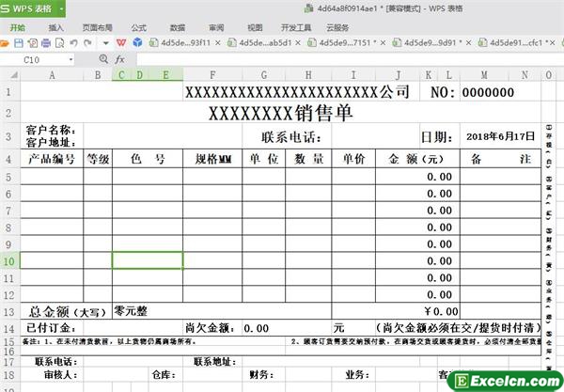Switch to the 公式 tab
564x392 pixels.
[x=139, y=27]
